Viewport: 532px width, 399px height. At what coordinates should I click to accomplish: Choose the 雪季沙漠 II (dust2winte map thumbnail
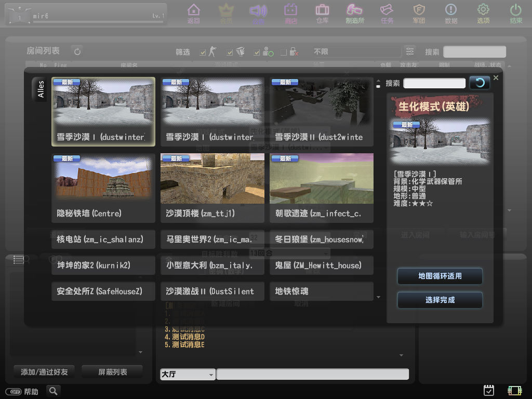click(322, 112)
